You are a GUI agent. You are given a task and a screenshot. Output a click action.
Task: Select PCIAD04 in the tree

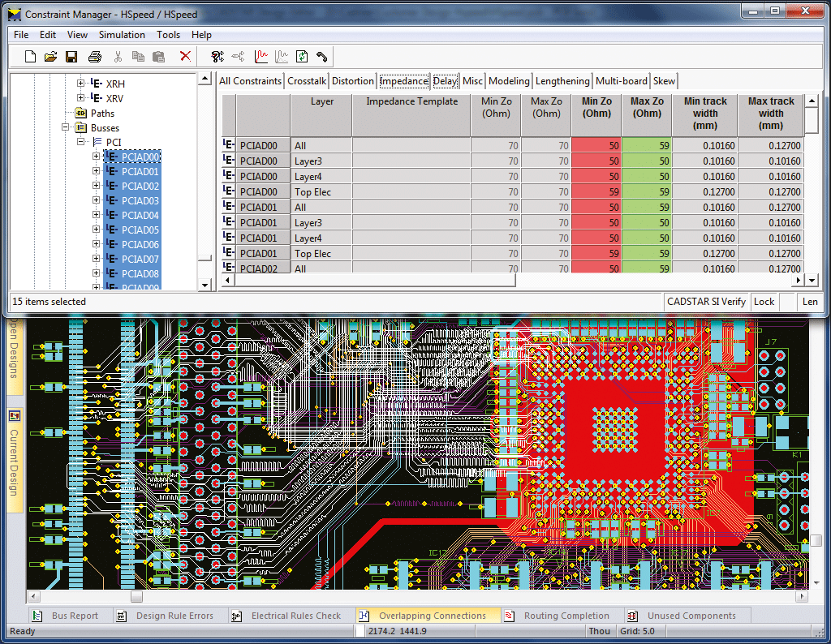[x=140, y=215]
